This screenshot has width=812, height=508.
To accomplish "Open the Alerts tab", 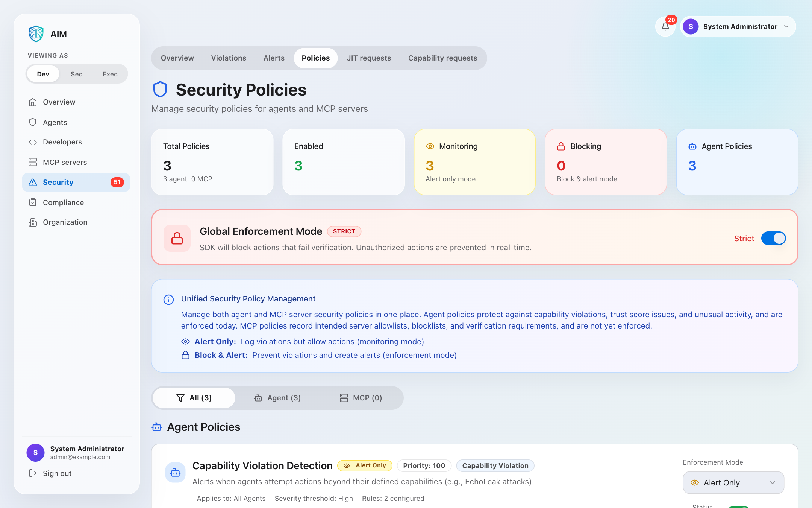I will tap(274, 58).
